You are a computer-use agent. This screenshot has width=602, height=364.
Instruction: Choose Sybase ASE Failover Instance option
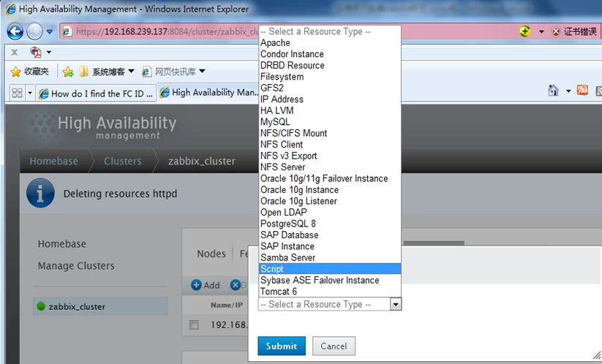tap(330, 281)
